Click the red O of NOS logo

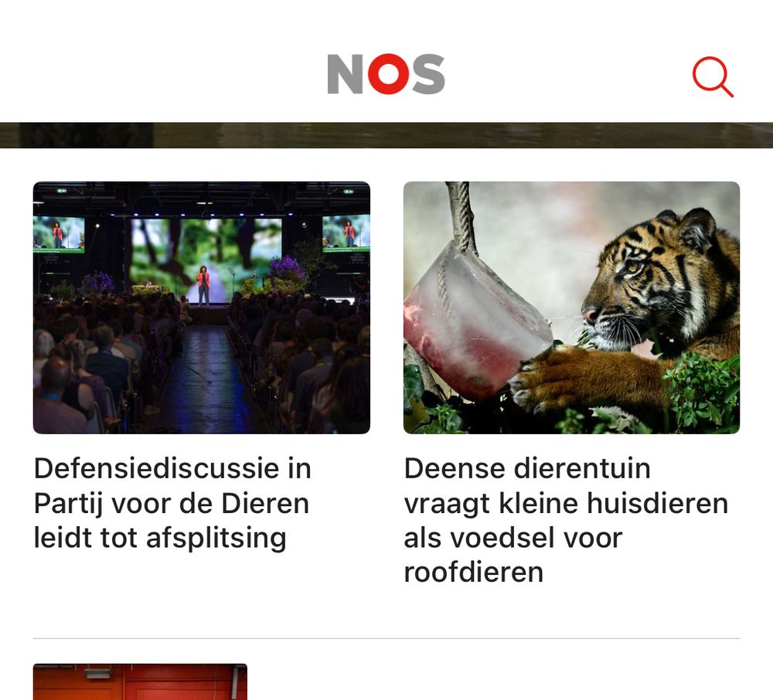point(389,74)
